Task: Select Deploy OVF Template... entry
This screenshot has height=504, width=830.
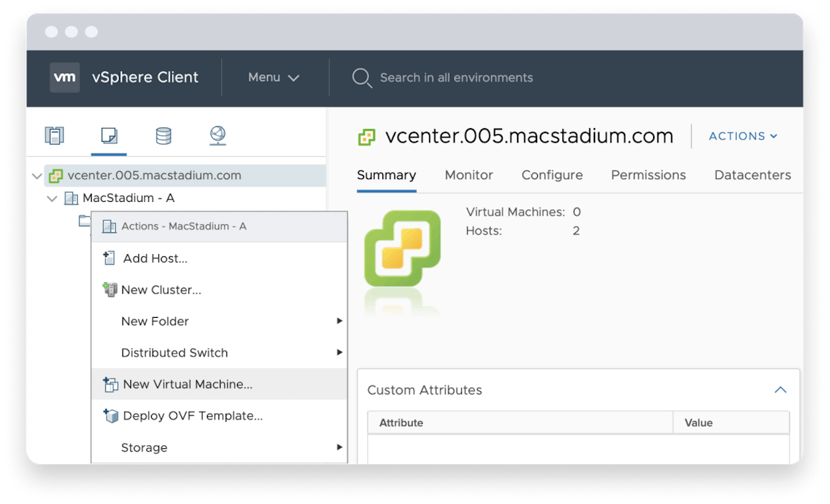Action: tap(219, 416)
